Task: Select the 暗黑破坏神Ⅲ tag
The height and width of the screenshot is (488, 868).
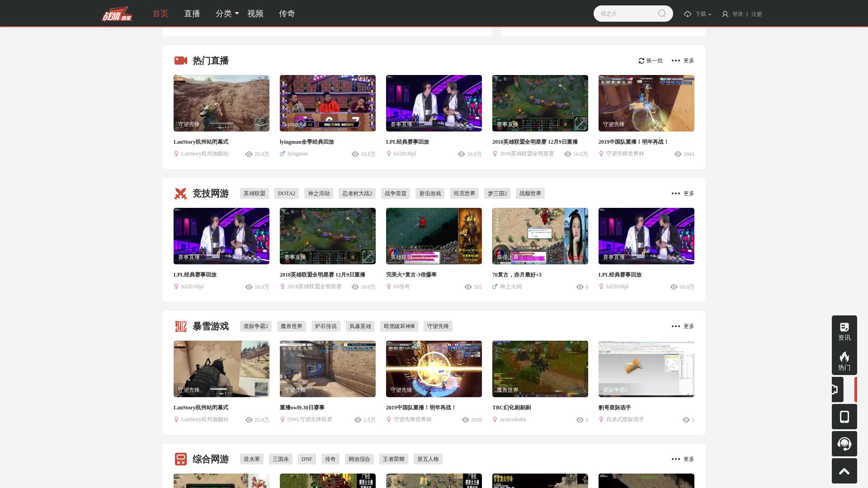Action: pyautogui.click(x=399, y=326)
